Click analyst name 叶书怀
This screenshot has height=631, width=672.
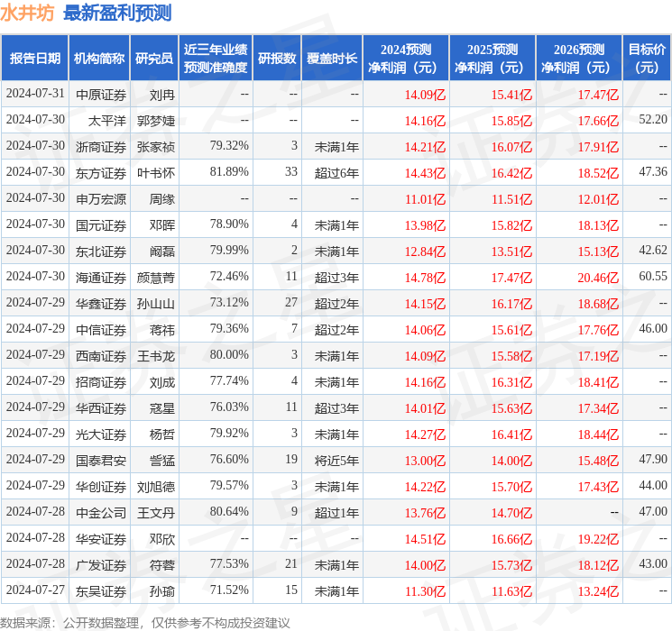pos(156,173)
